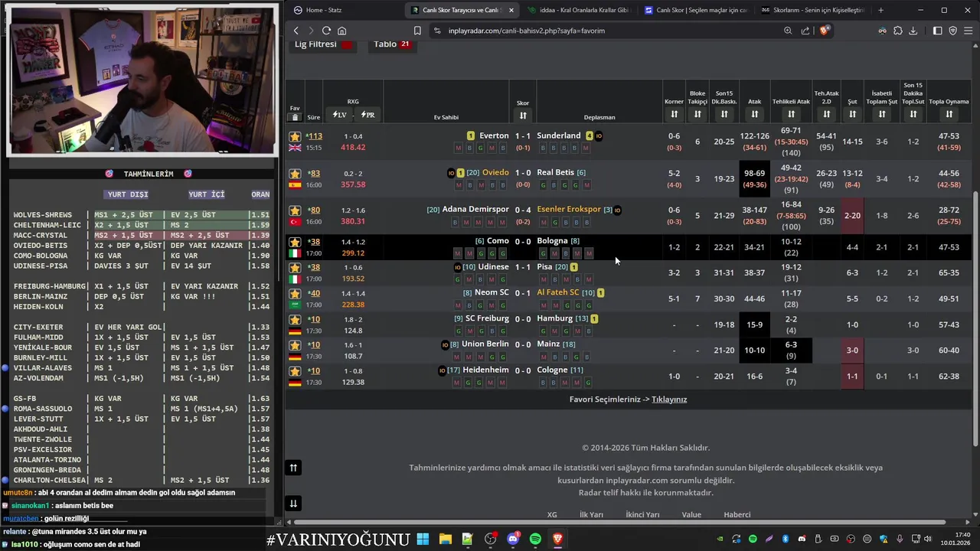The width and height of the screenshot is (980, 551).
Task: Open a new browser tab
Action: pos(880,10)
